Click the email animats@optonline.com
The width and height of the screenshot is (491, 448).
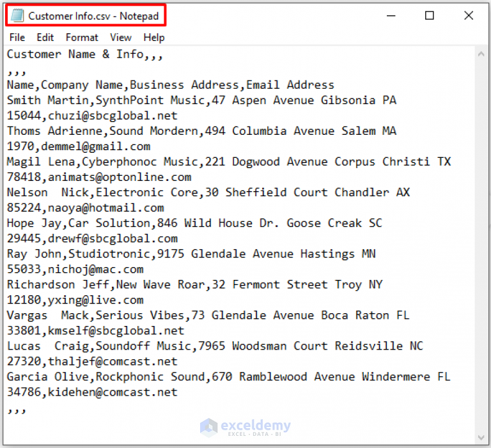(x=120, y=177)
